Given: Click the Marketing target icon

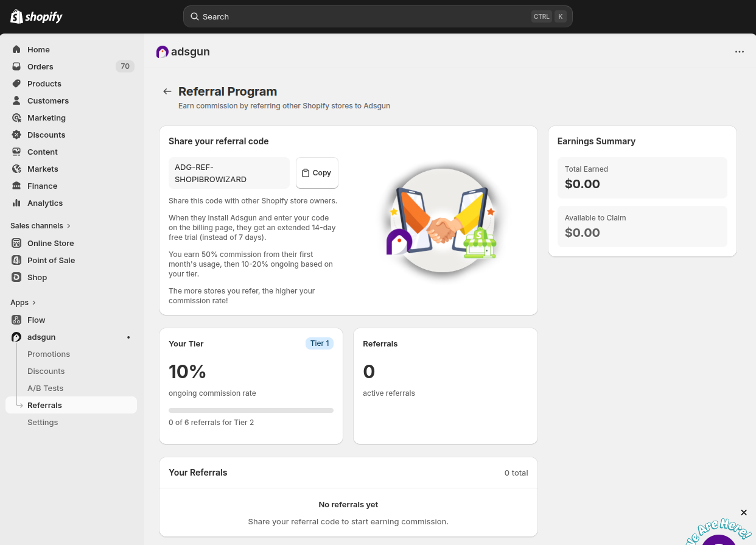Looking at the screenshot, I should 16,118.
